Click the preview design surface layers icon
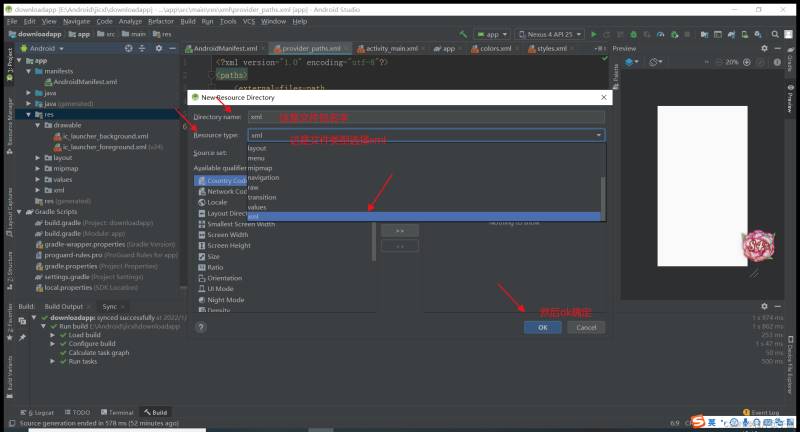The width and height of the screenshot is (800, 432). pyautogui.click(x=632, y=62)
